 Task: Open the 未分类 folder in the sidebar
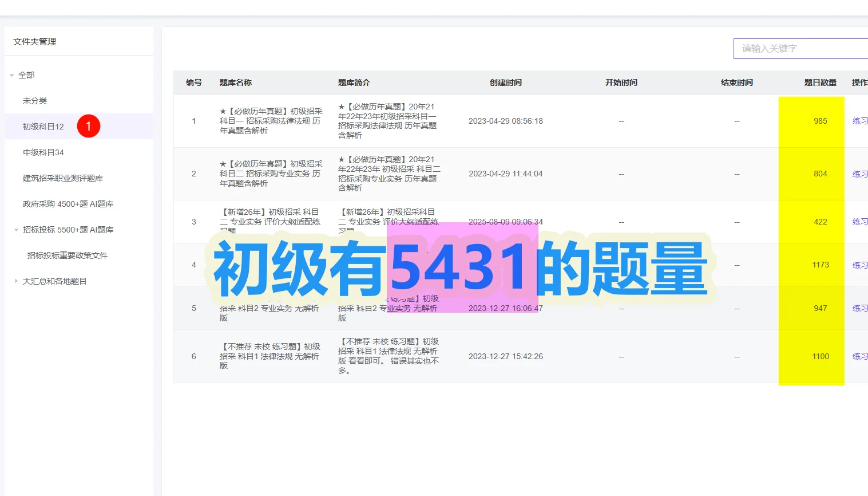point(34,100)
